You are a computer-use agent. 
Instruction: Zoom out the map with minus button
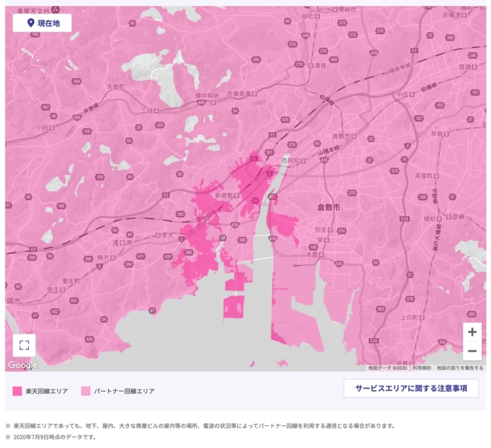[472, 350]
